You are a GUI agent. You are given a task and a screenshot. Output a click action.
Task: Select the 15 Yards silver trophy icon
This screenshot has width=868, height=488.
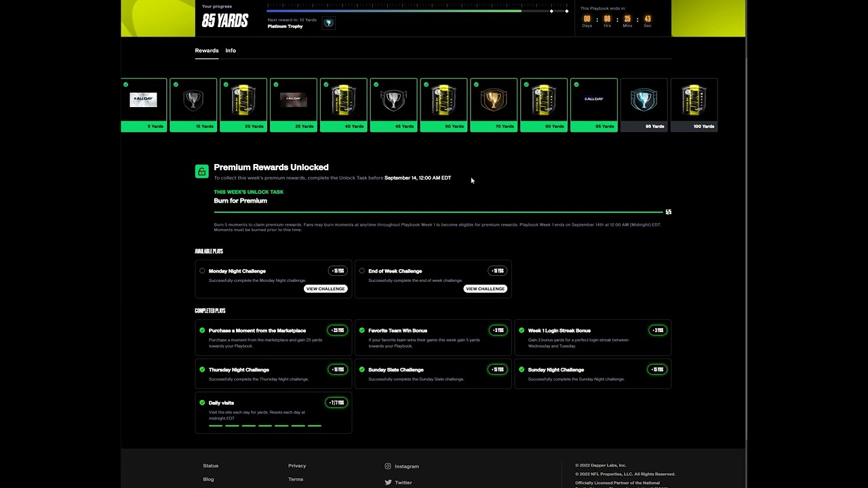(193, 100)
